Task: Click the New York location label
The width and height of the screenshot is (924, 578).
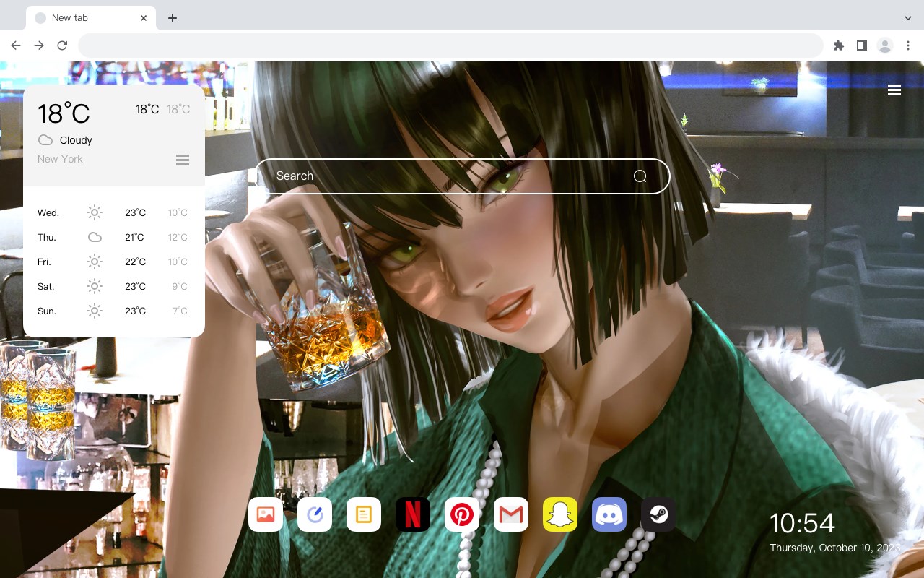Action: click(x=60, y=159)
